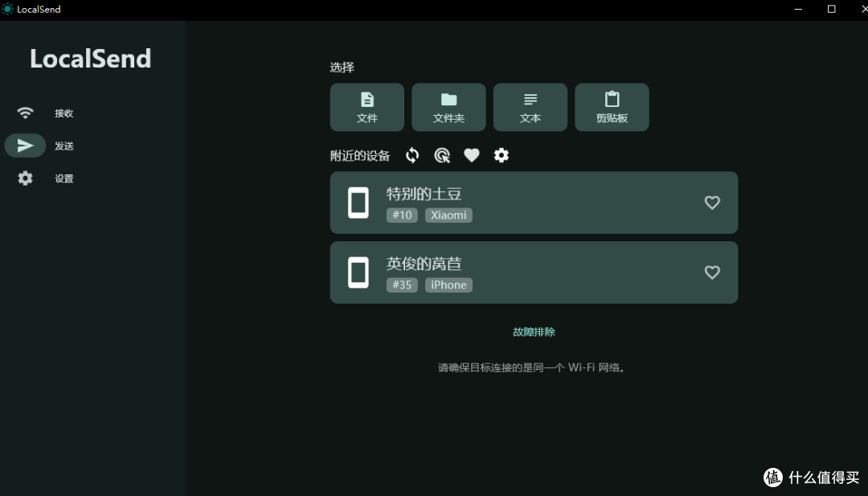Favorite the 英俊的莴苣 iPhone device
Viewport: 868px width, 496px height.
712,273
